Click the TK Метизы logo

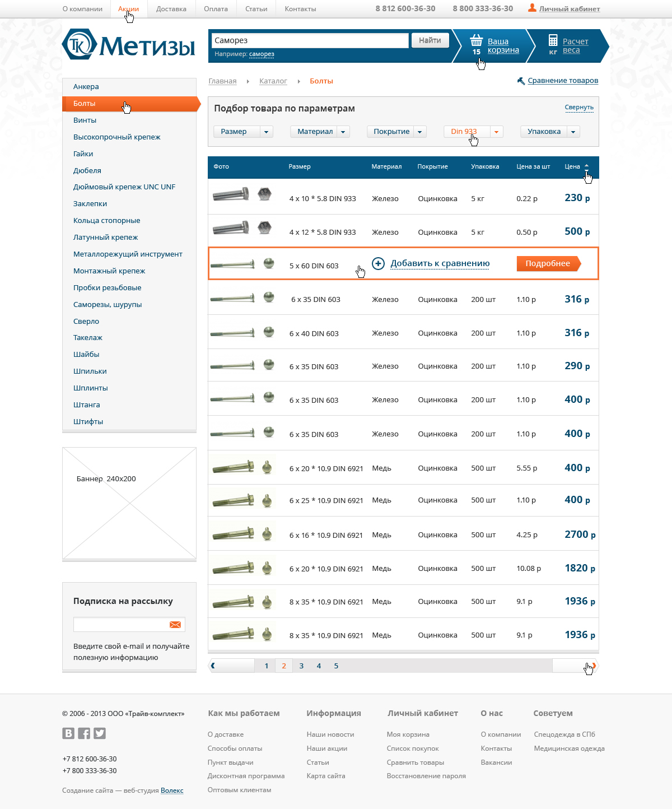[x=129, y=45]
